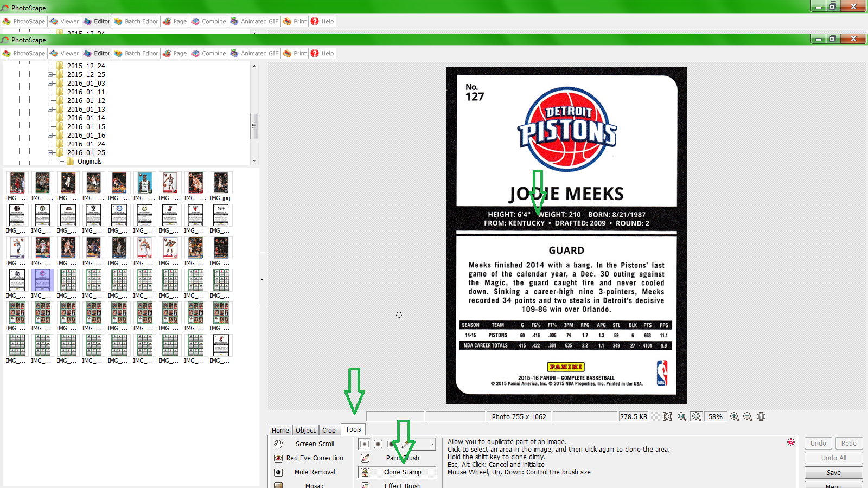Select the medium brush size option
This screenshot has height=488, width=868.
coord(378,444)
